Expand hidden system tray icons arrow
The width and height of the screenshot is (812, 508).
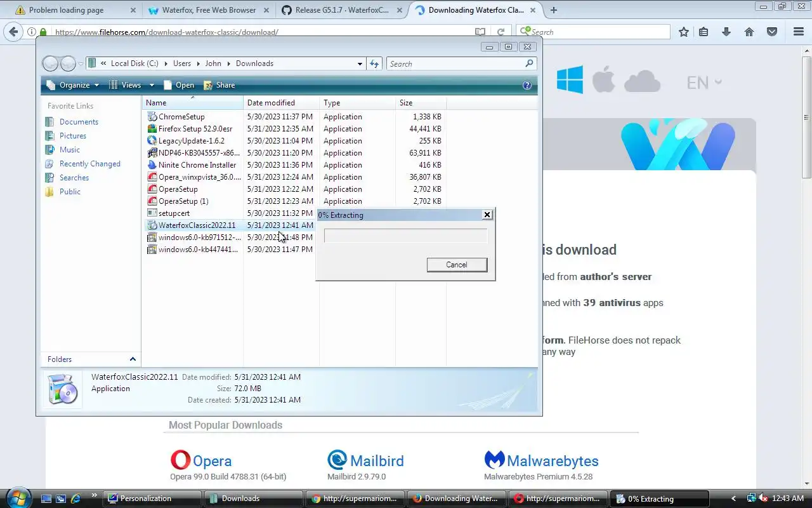(734, 498)
